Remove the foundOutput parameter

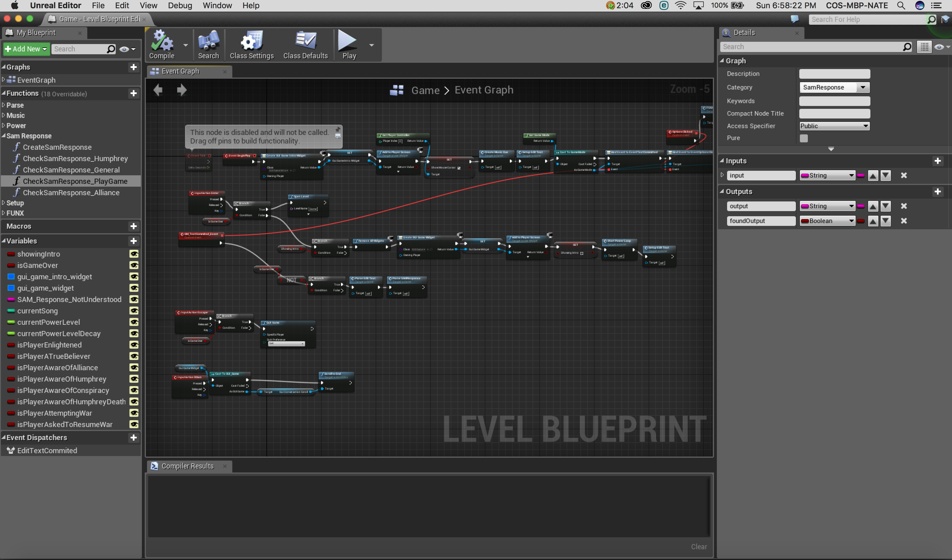(904, 221)
